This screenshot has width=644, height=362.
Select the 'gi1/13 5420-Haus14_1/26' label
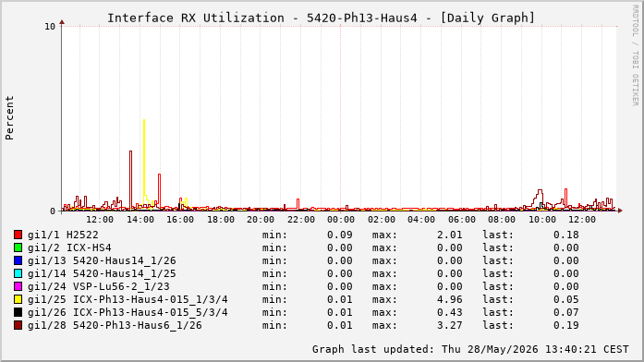102,260
